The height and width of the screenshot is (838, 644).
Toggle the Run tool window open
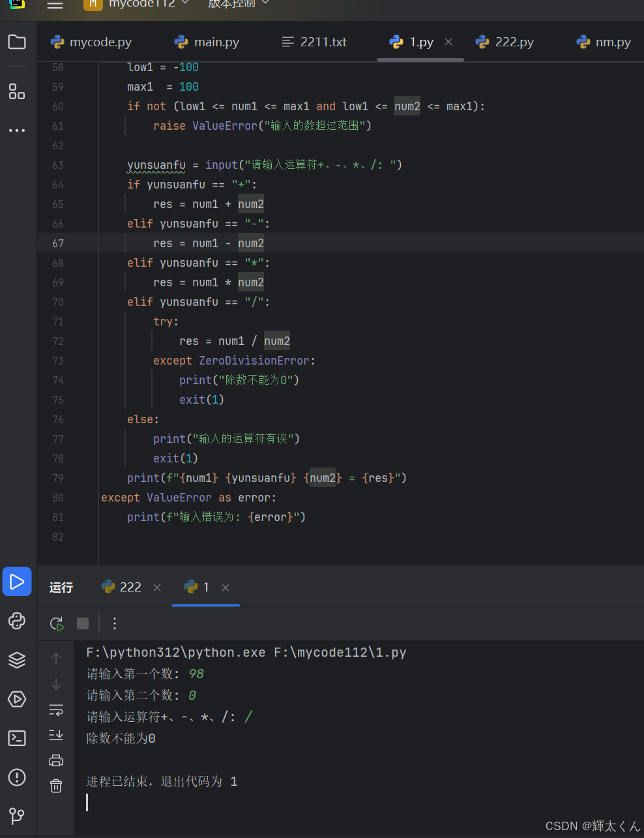tap(17, 581)
